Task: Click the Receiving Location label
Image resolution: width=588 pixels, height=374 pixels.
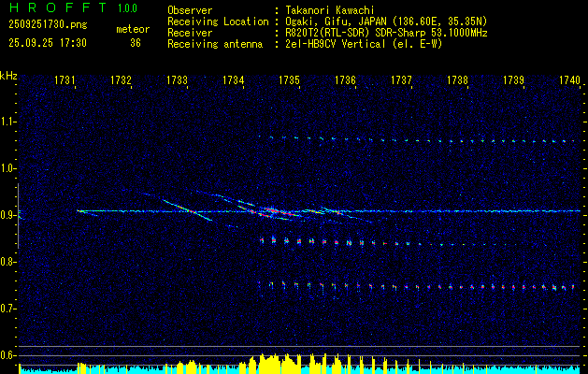Action: pos(218,22)
